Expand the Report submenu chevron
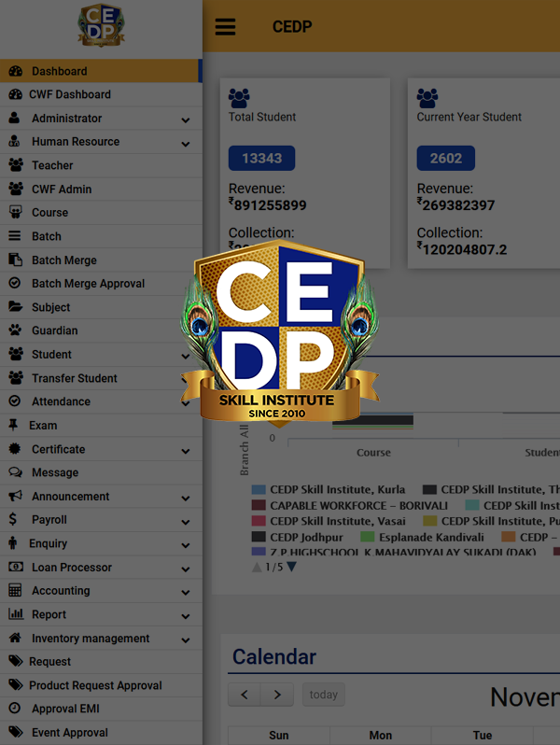Viewport: 560px width, 745px height. (x=186, y=616)
